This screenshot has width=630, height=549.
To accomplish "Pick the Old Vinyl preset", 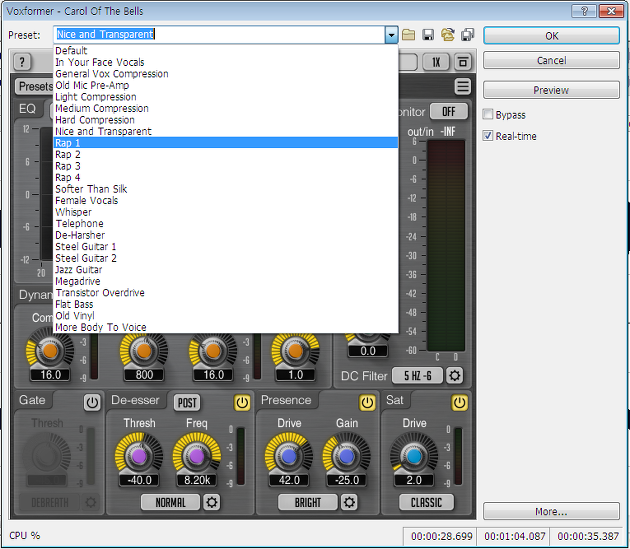I will 226,316.
